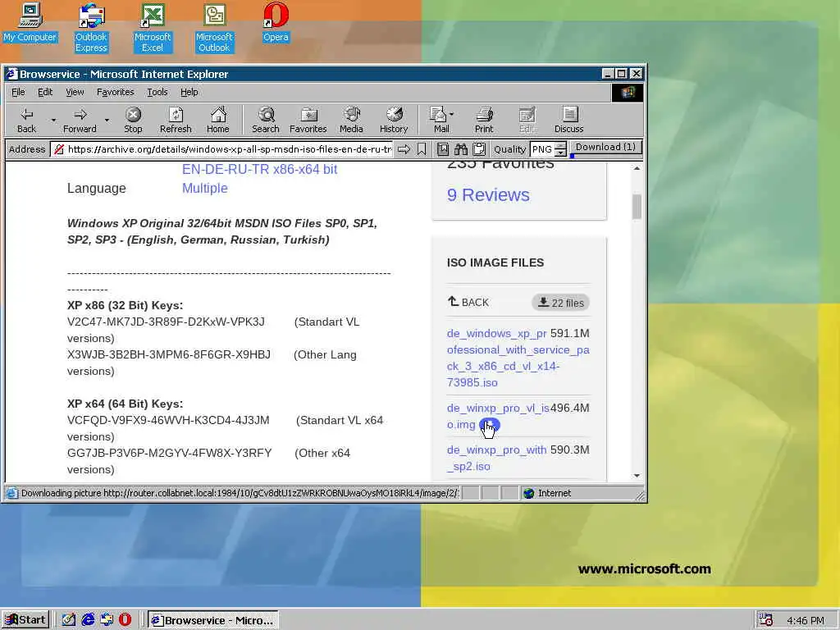Open the Media toolbar button
840x630 pixels.
351,120
